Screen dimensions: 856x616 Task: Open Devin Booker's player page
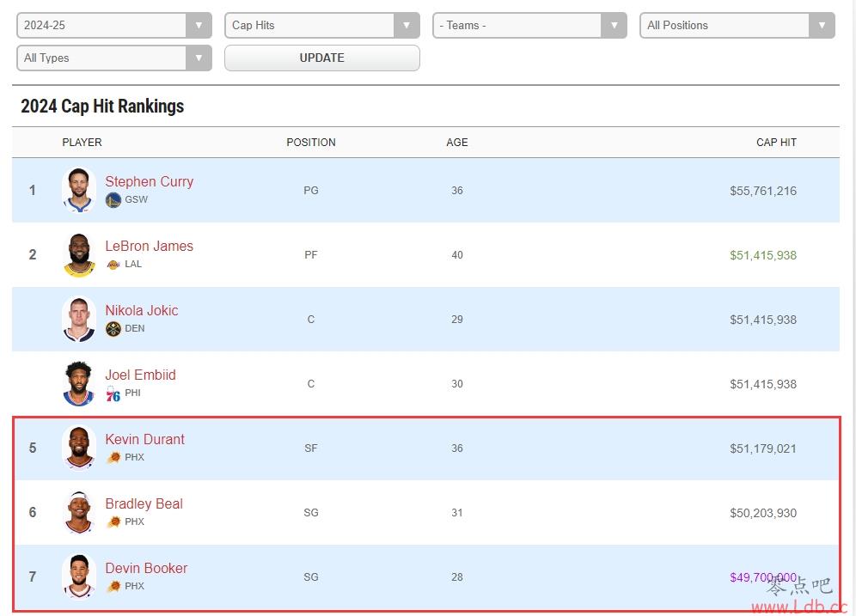pos(146,568)
